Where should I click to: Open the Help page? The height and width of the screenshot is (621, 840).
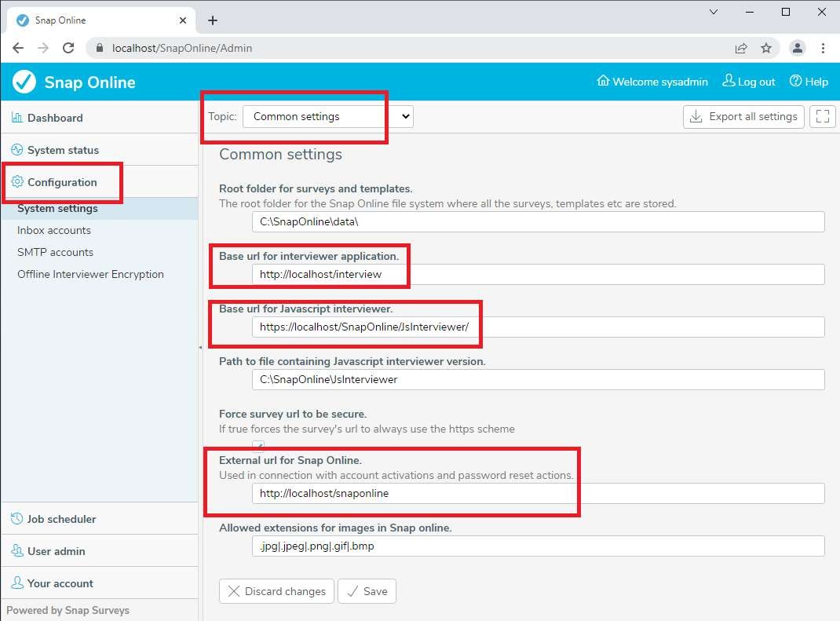[809, 82]
